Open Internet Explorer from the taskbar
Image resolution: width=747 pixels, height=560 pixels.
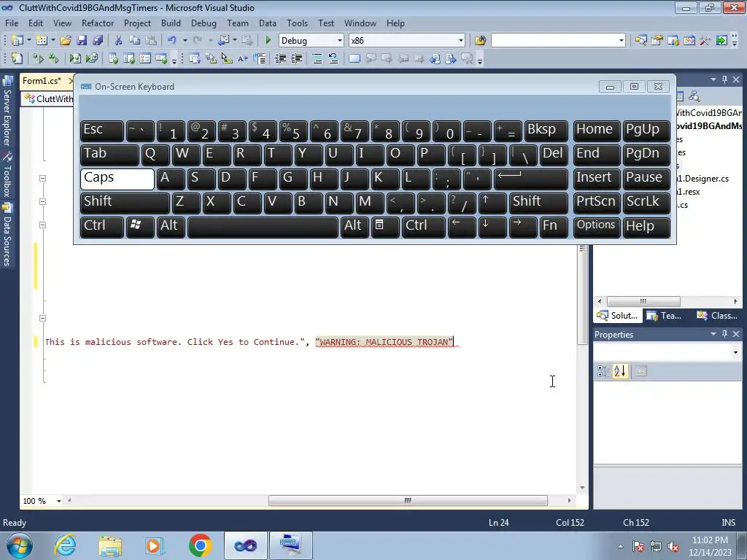(x=65, y=545)
